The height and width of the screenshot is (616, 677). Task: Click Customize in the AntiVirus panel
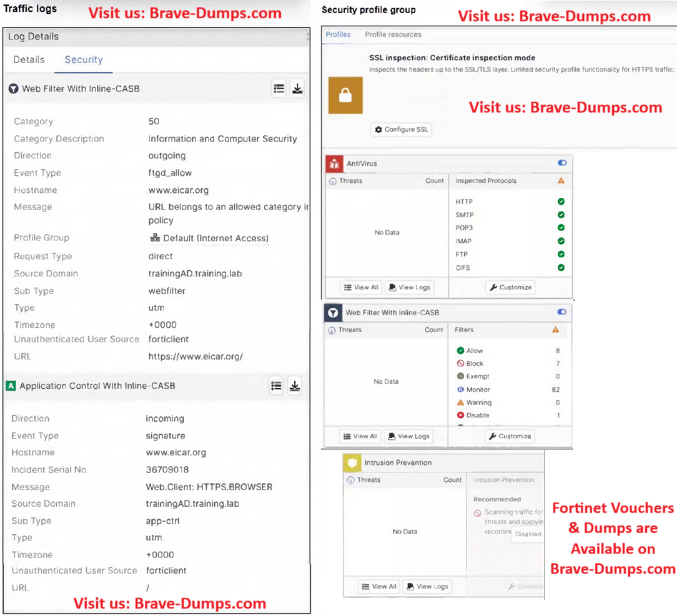[x=511, y=288]
